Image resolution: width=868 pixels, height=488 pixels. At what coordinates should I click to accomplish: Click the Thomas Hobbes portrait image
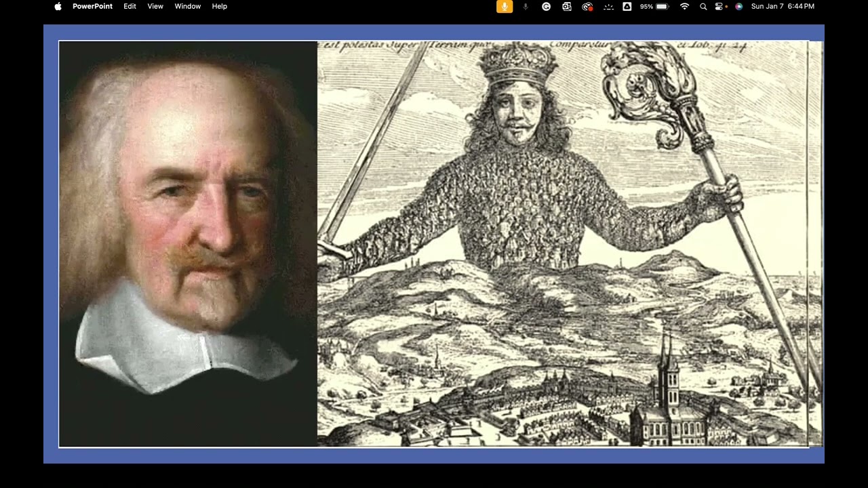click(x=188, y=244)
